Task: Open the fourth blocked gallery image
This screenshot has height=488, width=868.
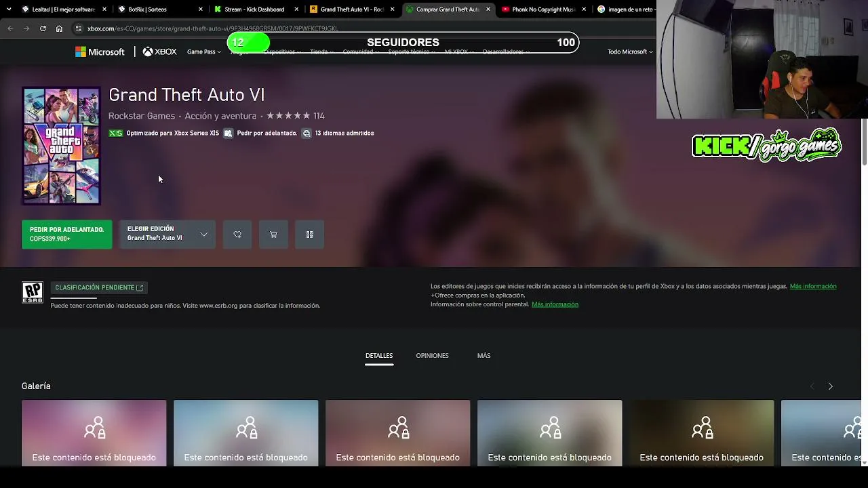Action: (x=549, y=433)
